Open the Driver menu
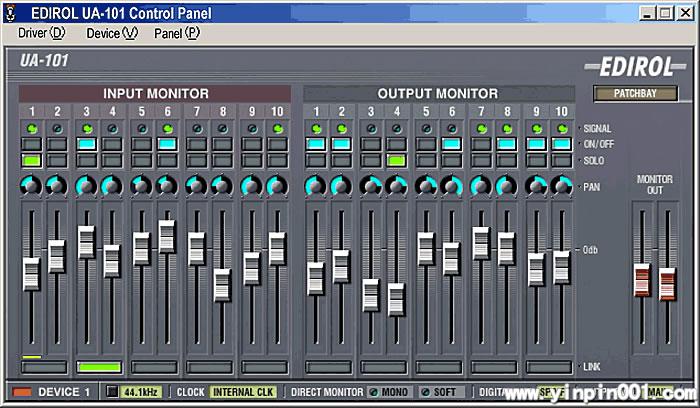The width and height of the screenshot is (700, 408). coord(40,32)
